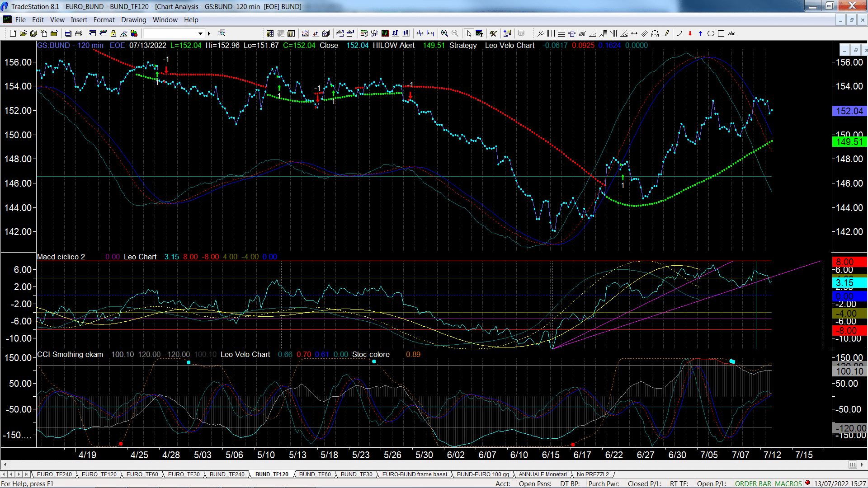Click the symbol entry combo box

pos(174,33)
